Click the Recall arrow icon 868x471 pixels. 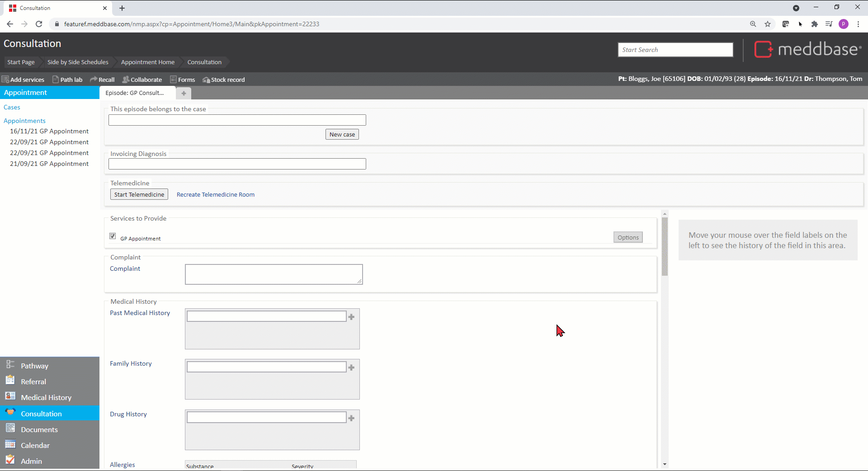point(94,80)
